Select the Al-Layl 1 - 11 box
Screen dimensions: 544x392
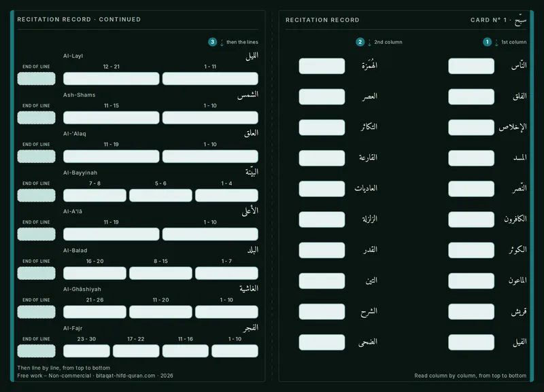tap(210, 79)
